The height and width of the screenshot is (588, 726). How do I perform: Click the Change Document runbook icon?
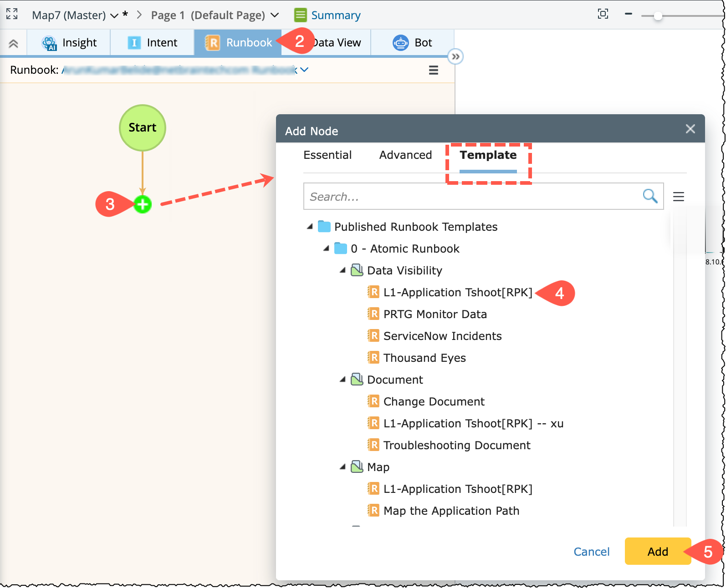pos(373,401)
